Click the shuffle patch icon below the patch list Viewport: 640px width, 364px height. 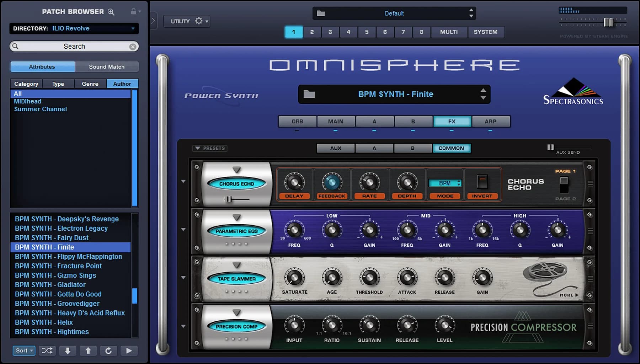point(47,350)
